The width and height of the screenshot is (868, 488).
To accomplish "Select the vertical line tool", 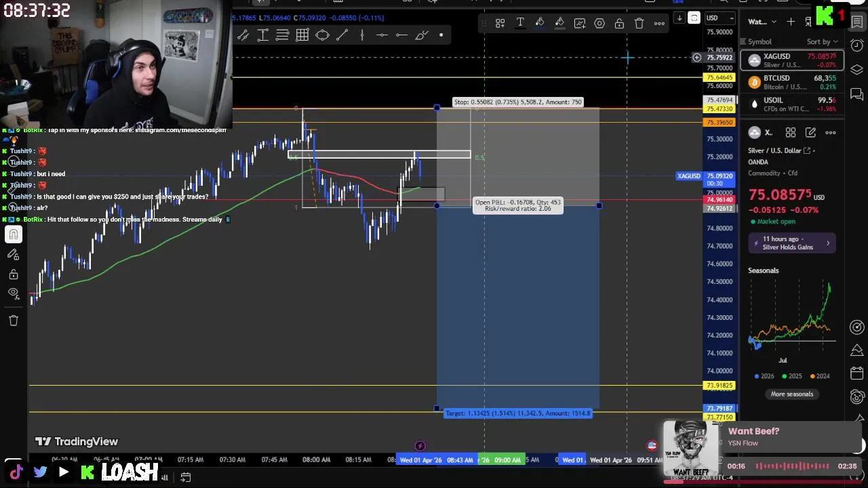I will pos(362,35).
